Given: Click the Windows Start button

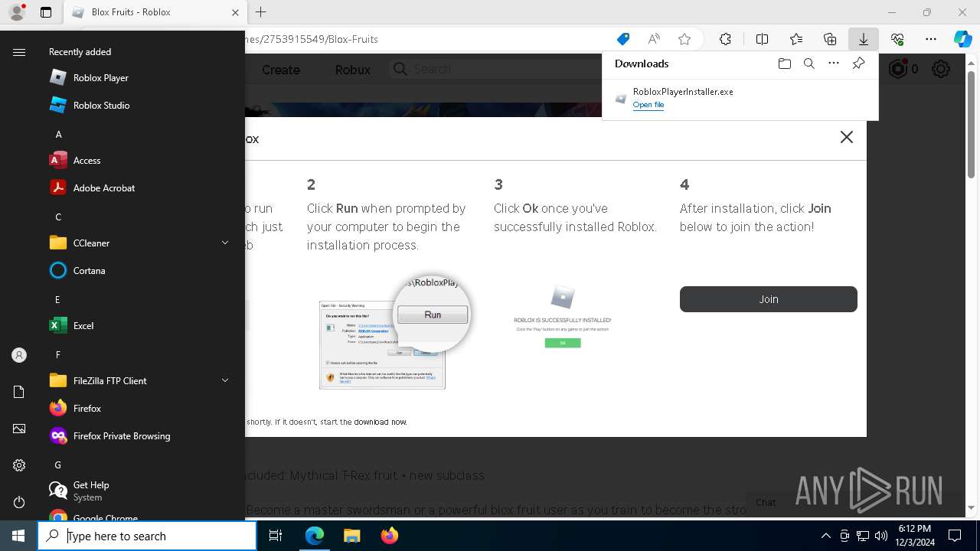Looking at the screenshot, I should pos(18,536).
